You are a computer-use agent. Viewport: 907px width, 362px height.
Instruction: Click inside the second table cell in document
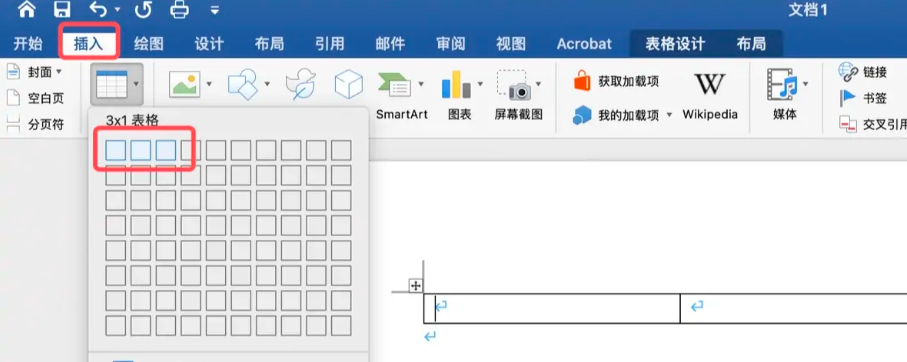pyautogui.click(x=794, y=308)
